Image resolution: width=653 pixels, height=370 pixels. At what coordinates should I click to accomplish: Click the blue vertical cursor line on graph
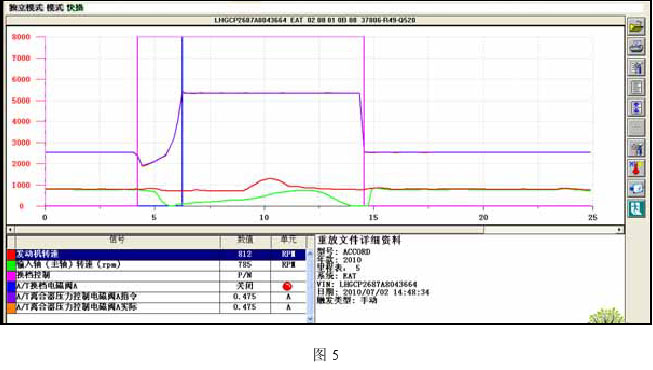pyautogui.click(x=182, y=121)
